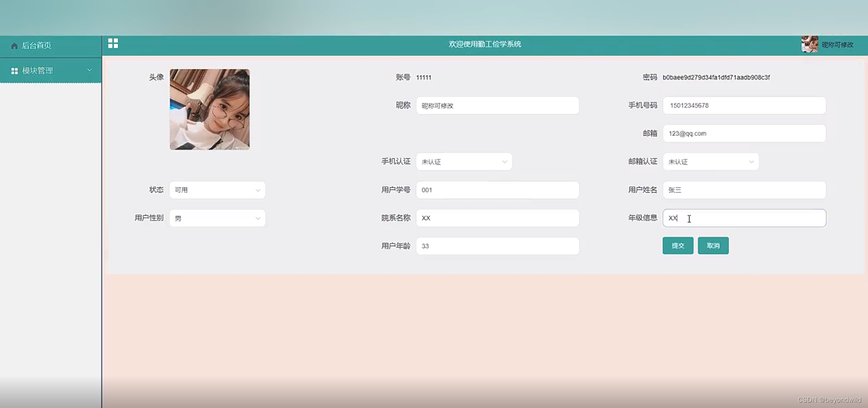Viewport: 868px width, 408px height.
Task: Select the grid icon next to 模块管理
Action: 14,71
